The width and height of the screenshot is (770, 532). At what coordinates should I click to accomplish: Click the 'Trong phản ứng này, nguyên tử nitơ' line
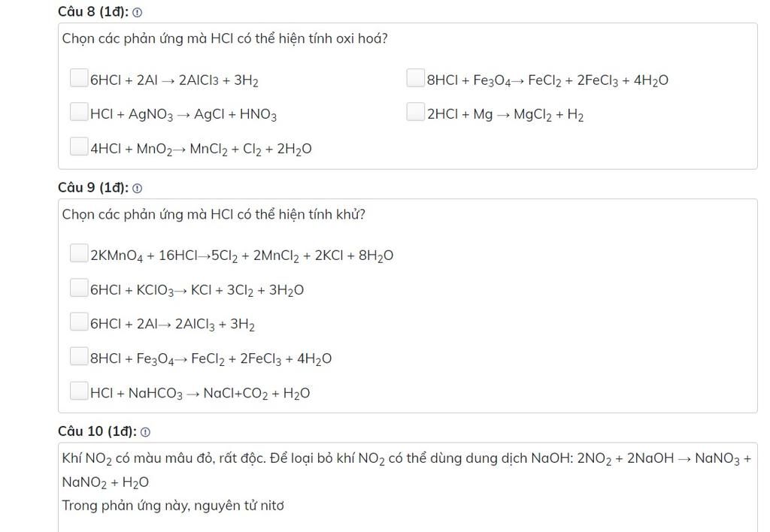tap(173, 506)
